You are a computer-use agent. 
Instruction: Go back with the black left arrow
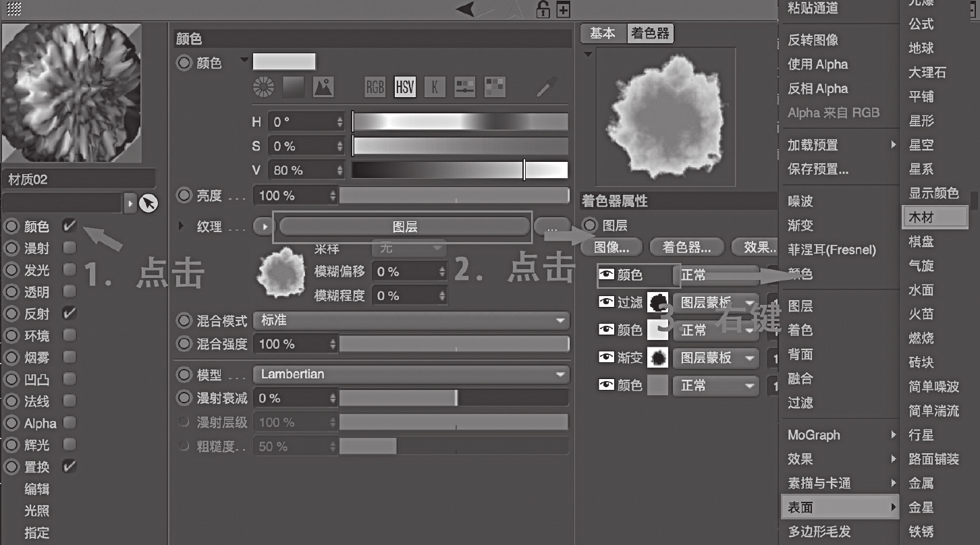[466, 9]
